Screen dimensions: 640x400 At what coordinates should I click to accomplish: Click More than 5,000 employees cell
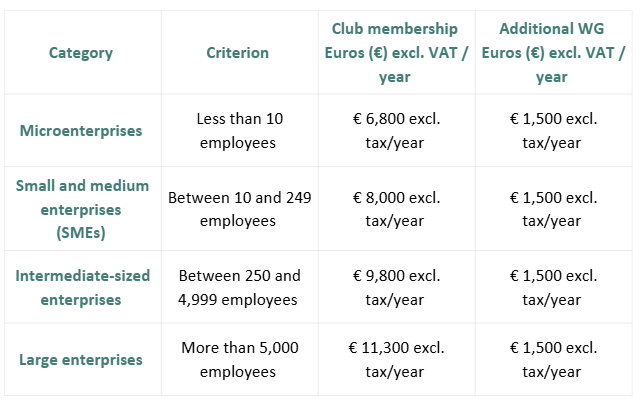[x=239, y=360]
